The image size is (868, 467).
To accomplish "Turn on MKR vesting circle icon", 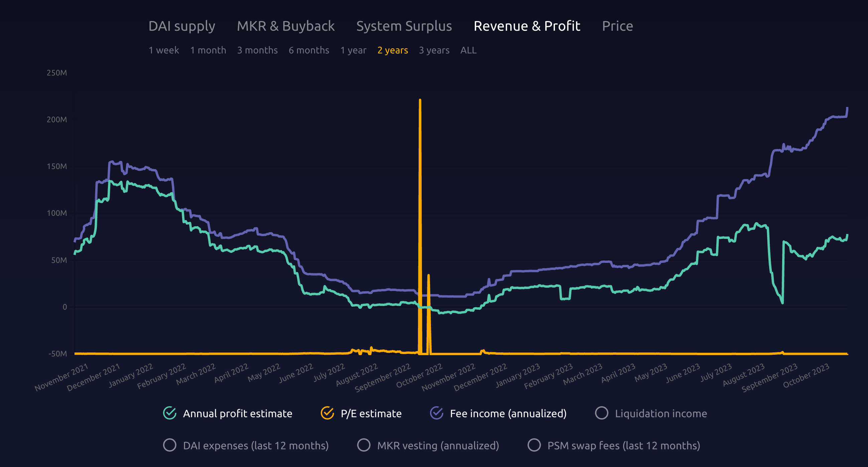I will (364, 445).
